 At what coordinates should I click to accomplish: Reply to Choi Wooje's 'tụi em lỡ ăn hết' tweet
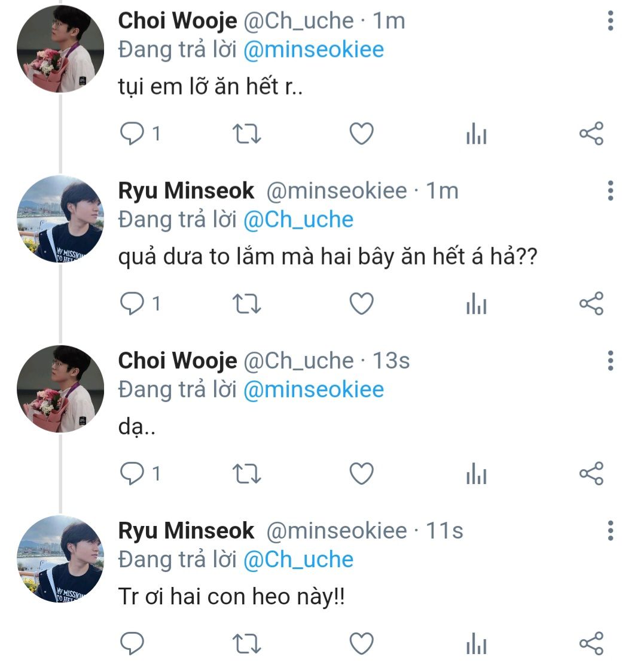132,133
